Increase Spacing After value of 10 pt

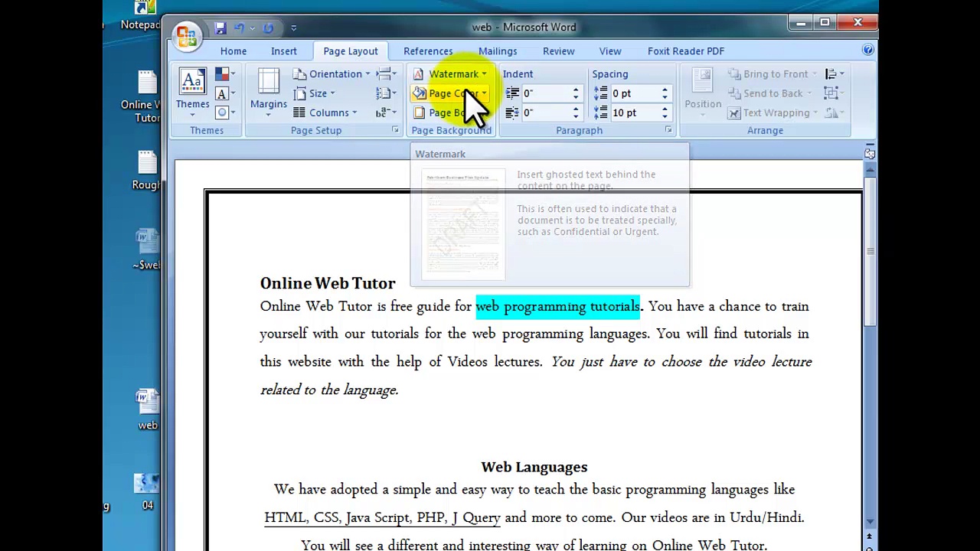[x=665, y=109]
